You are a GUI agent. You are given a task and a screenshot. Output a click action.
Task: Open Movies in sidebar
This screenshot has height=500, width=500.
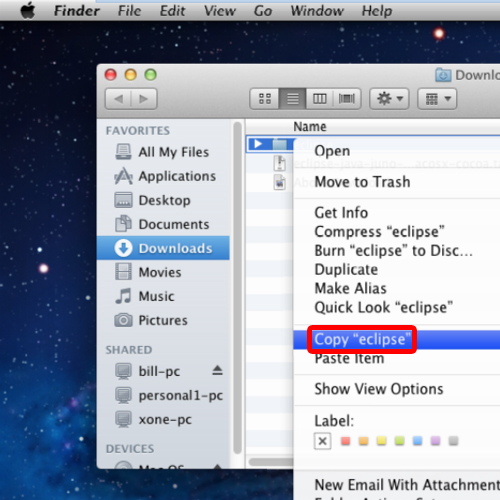coord(163,272)
